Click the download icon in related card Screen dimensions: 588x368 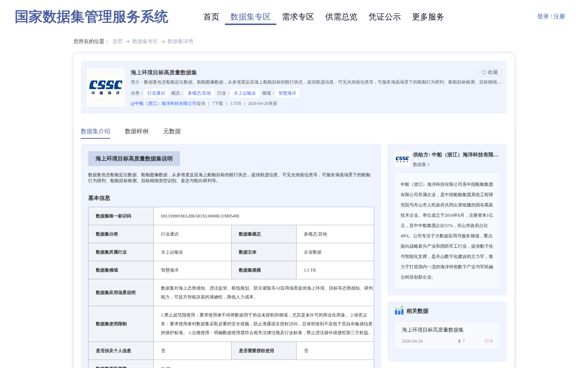(x=459, y=341)
